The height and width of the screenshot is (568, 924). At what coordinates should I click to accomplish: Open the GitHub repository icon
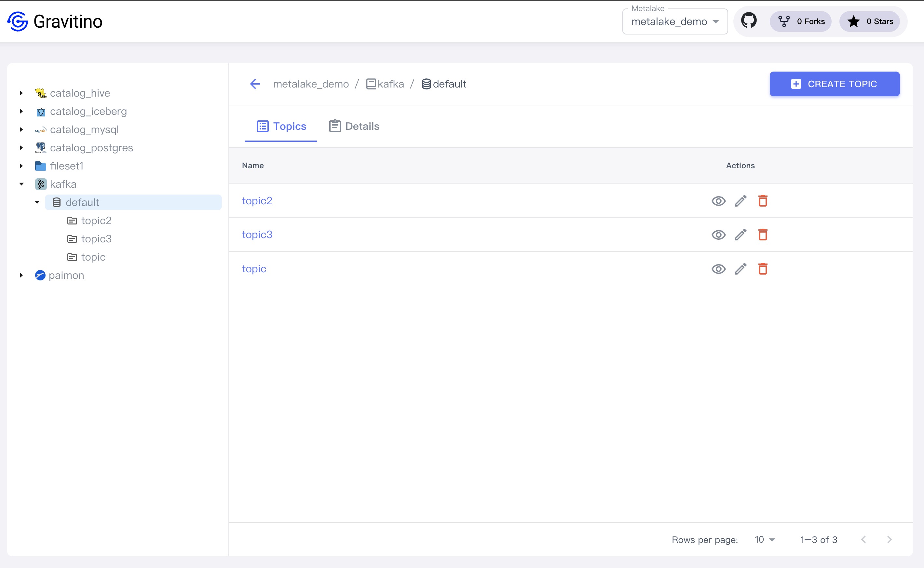749,21
